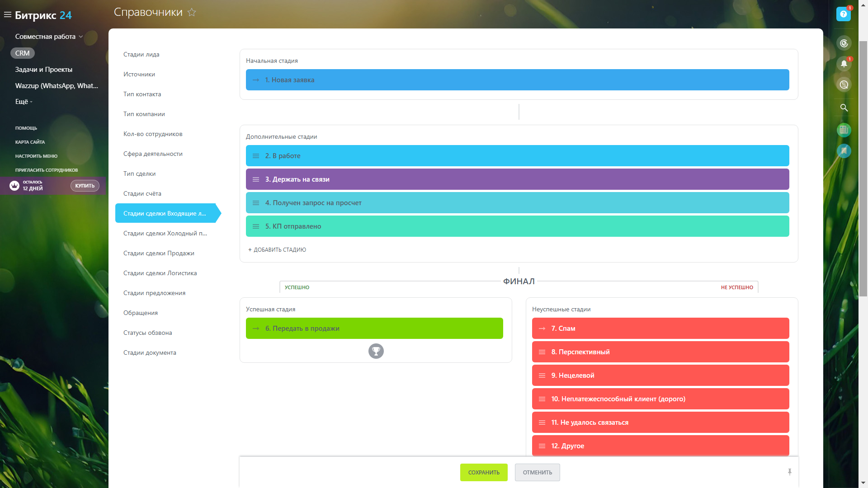Open Стадии сделки Холодный list item
Viewport: 868px width, 488px height.
pos(165,233)
